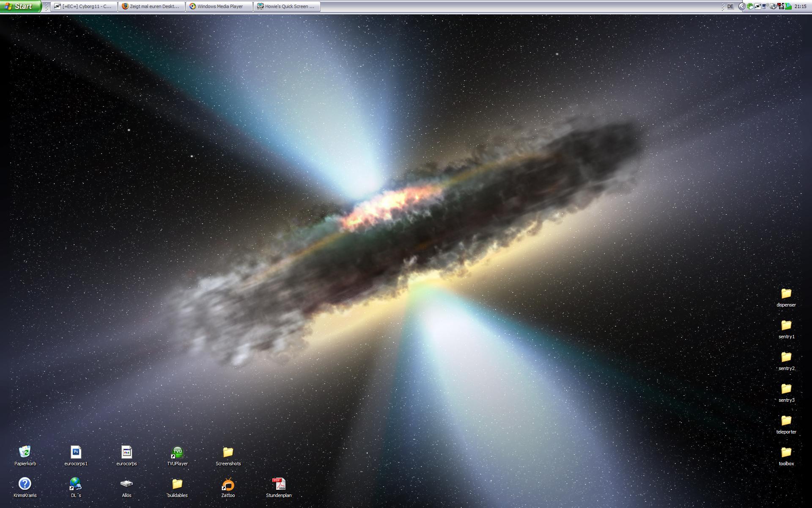Click the green tray icon next to the arrow

(750, 6)
